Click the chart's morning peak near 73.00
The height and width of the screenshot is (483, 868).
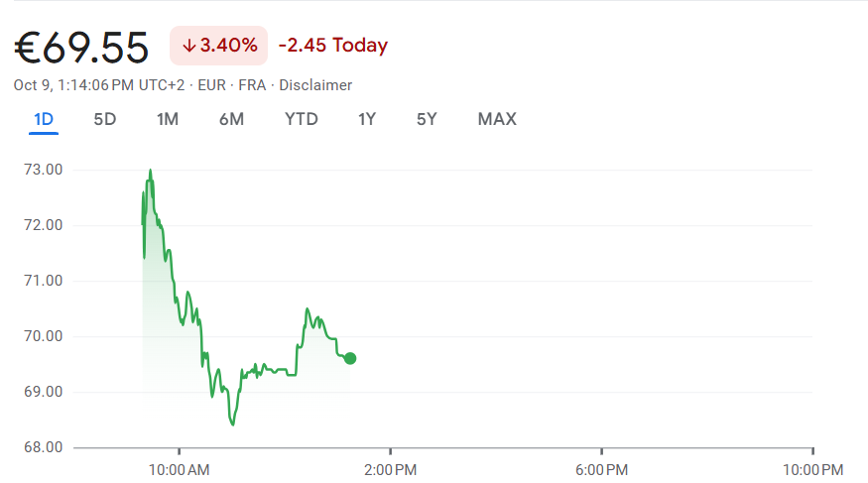tap(150, 171)
